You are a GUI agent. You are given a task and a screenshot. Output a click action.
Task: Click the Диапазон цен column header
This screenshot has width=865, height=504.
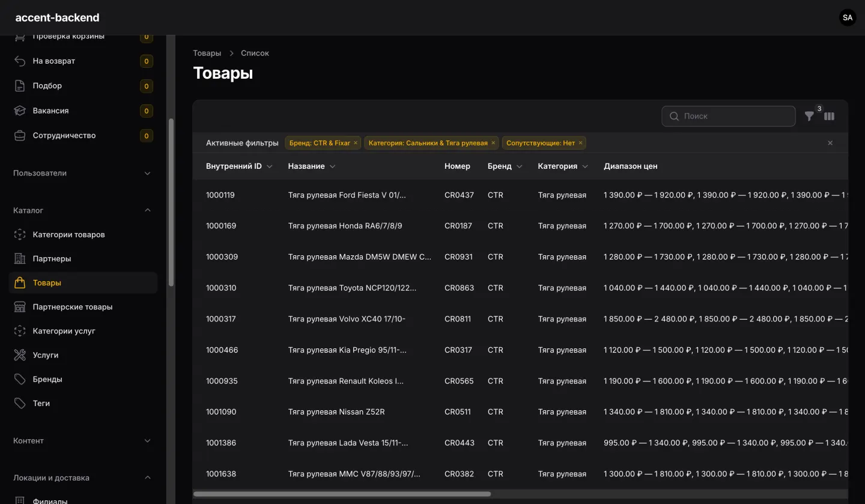[630, 166]
